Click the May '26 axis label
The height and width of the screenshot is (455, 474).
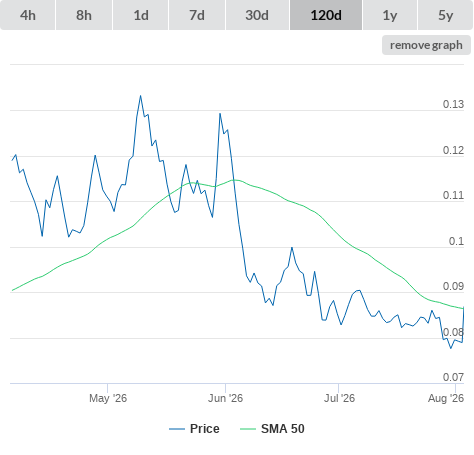click(x=108, y=398)
